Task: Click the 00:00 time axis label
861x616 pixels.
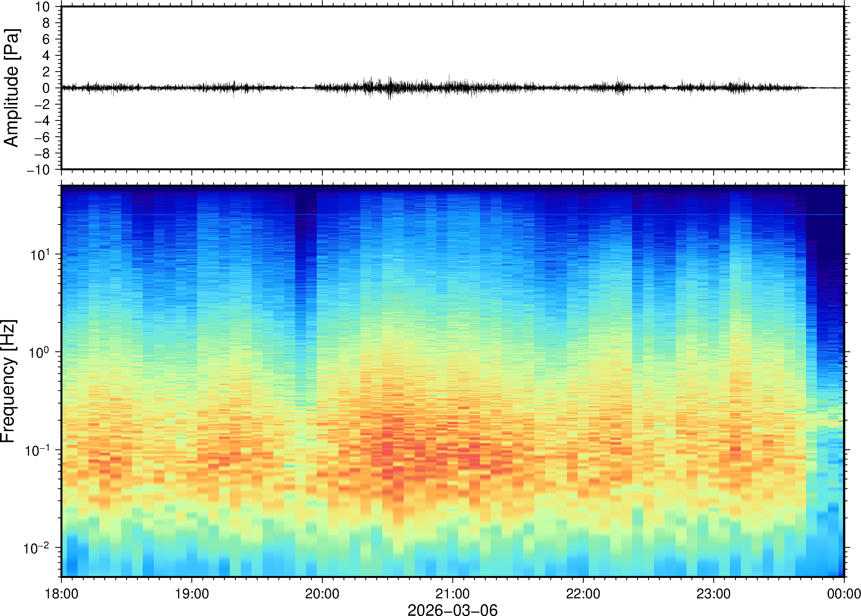Action: click(844, 594)
